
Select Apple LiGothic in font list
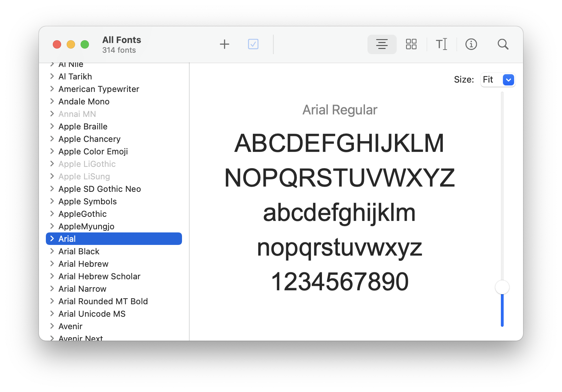[114, 164]
